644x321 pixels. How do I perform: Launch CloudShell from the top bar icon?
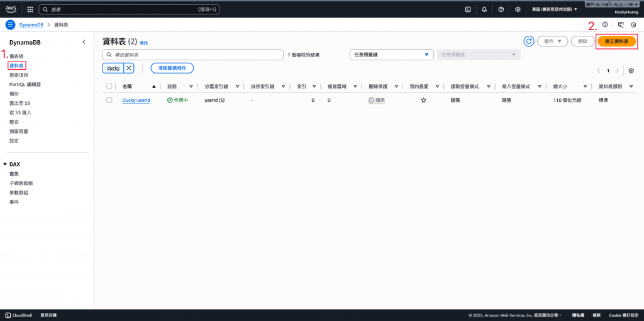[468, 9]
